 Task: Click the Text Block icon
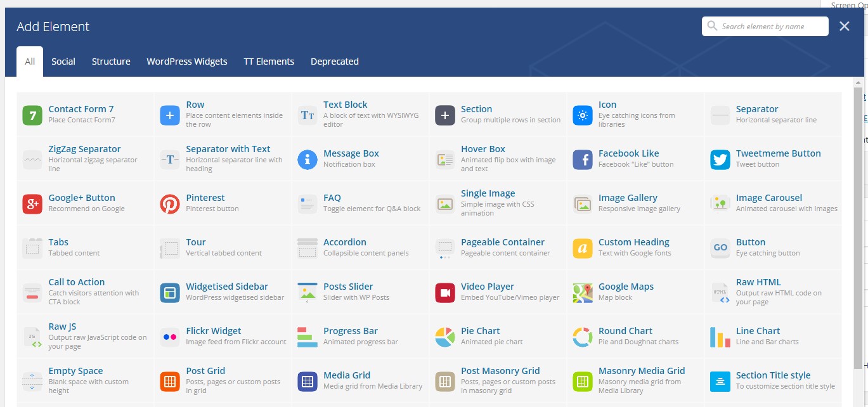pos(308,115)
